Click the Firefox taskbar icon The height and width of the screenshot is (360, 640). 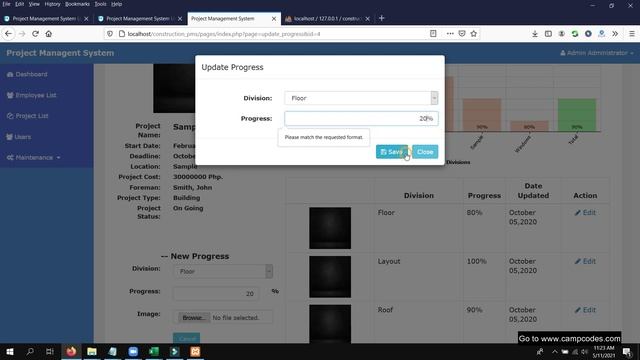[x=71, y=351]
